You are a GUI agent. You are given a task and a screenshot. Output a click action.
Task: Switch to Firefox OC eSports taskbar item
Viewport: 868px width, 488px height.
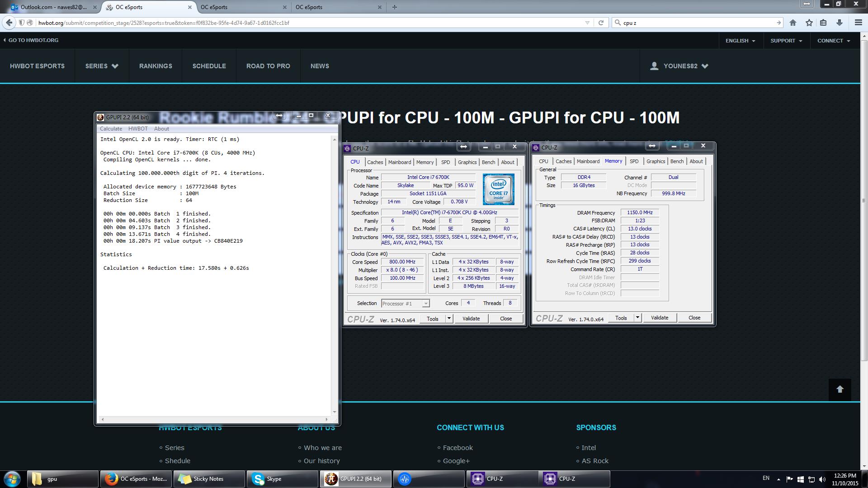point(136,479)
